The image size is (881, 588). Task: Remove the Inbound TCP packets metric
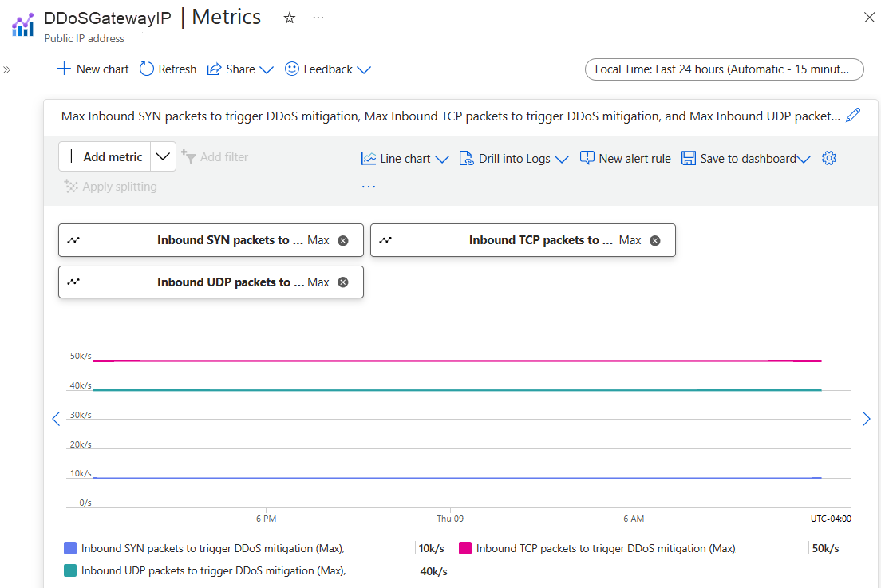pyautogui.click(x=655, y=240)
